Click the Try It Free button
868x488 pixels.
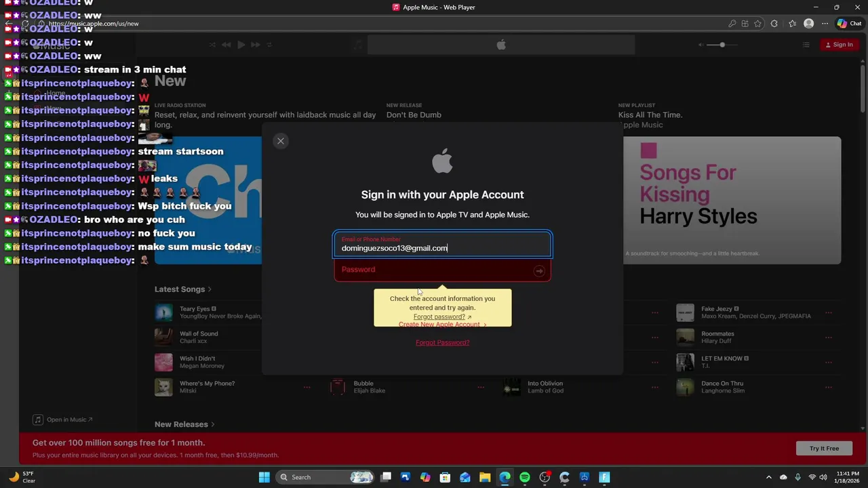coord(824,449)
